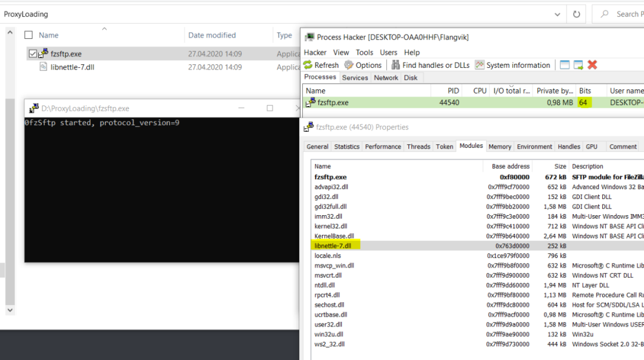Collapse the Explorer sort chevron above Name
This screenshot has width=644, height=360.
tap(104, 29)
